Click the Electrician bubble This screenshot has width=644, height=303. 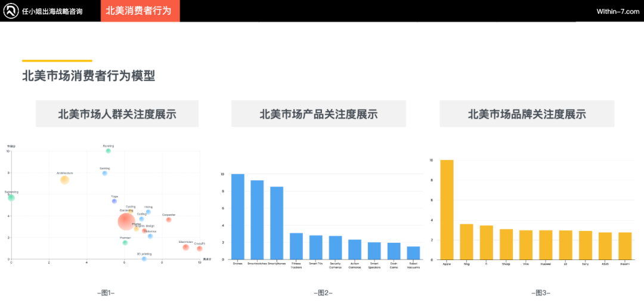click(185, 247)
